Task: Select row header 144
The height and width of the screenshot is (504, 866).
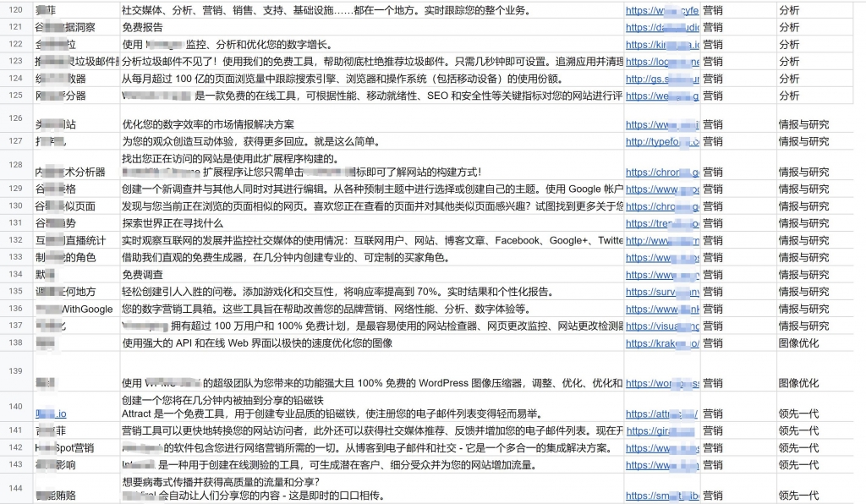Action: pos(16,488)
